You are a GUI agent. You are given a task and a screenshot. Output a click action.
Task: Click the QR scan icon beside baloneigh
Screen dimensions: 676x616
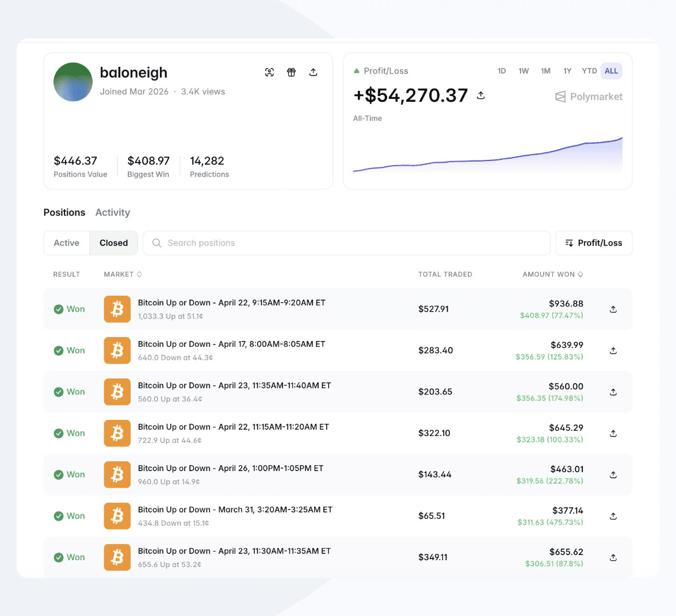(269, 72)
